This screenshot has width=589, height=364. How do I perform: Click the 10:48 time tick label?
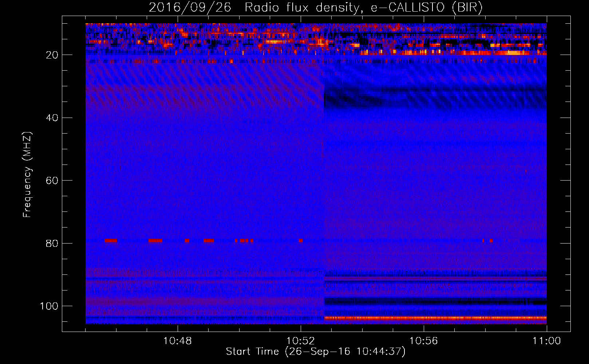178,341
